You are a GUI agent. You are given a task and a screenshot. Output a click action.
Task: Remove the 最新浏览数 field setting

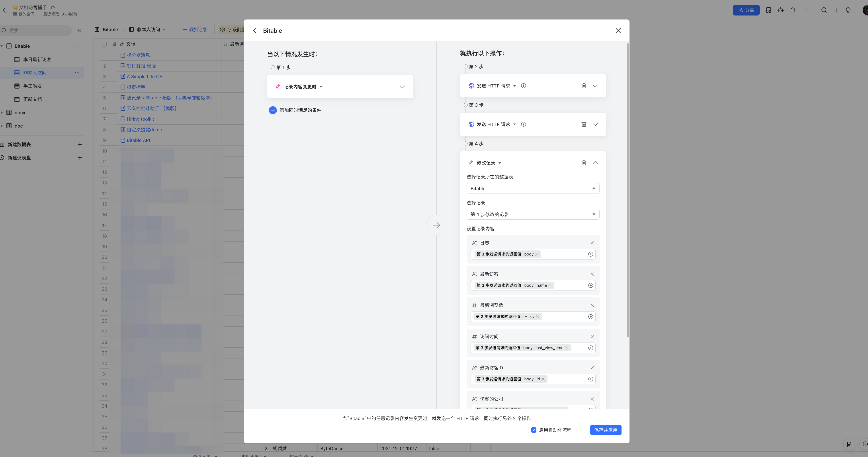592,305
